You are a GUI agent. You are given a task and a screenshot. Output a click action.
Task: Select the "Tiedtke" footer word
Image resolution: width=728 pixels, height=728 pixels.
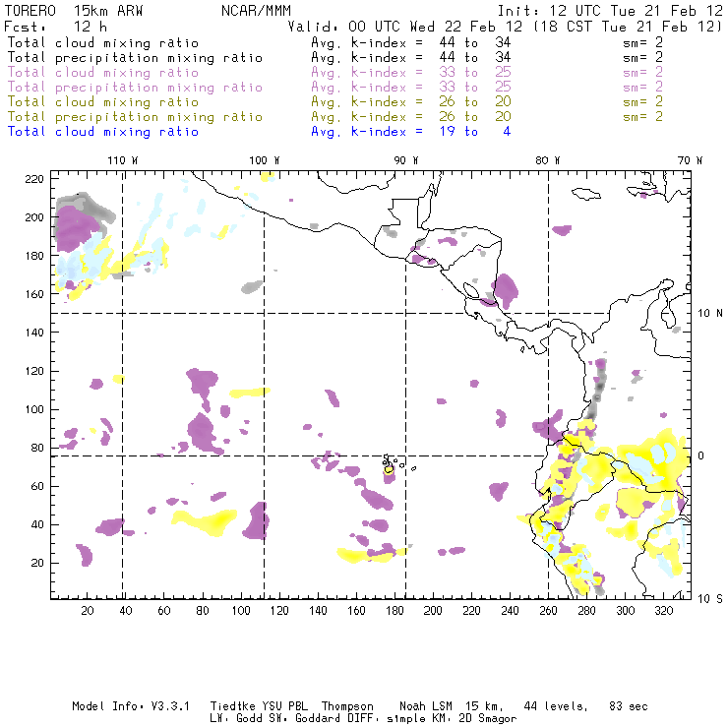point(232,706)
